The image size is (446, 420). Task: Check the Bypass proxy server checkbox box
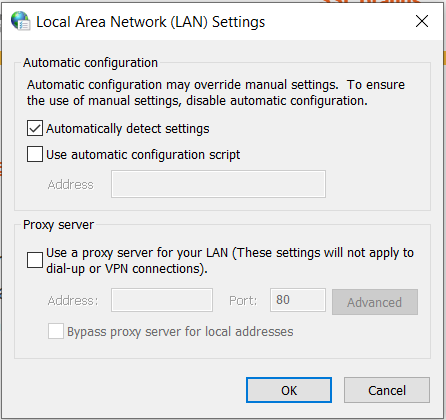click(56, 331)
